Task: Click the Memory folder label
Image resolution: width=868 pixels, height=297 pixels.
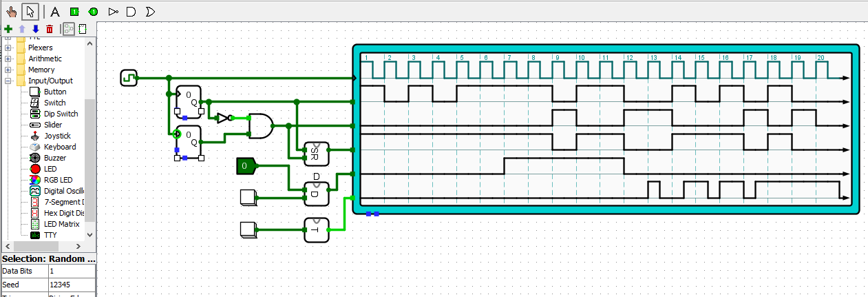Action: [41, 70]
